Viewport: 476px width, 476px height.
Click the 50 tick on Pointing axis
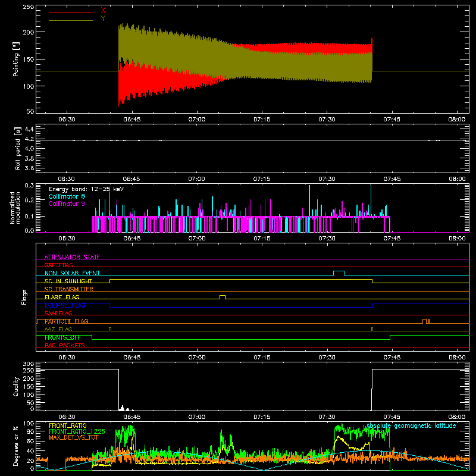point(30,111)
